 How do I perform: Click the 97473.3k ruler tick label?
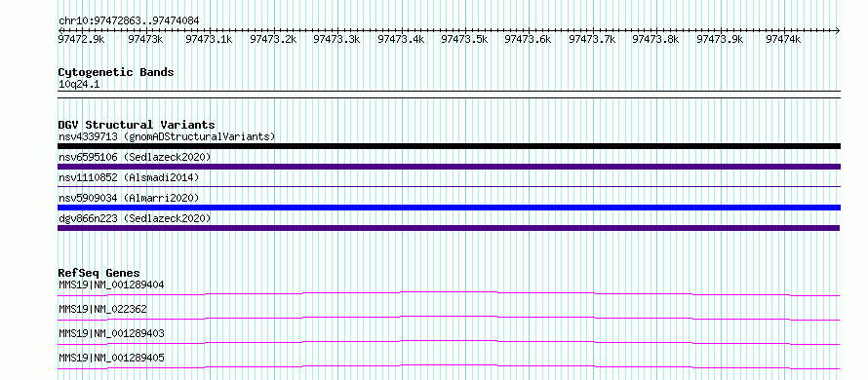pyautogui.click(x=336, y=39)
